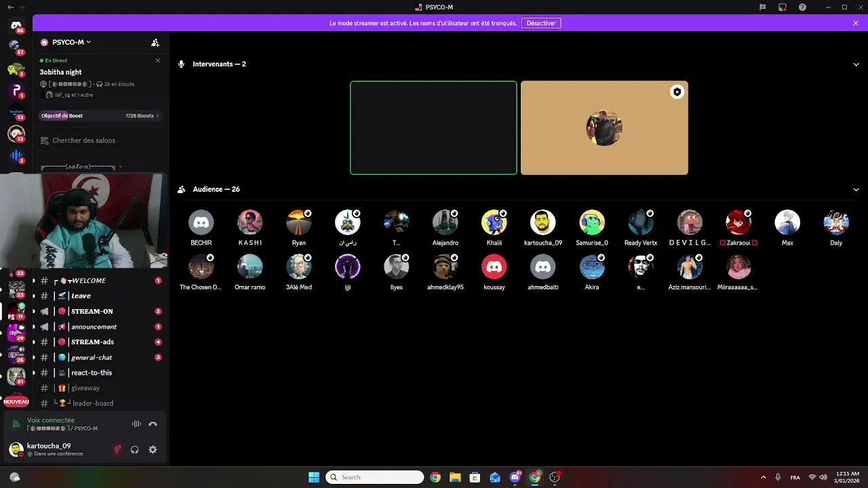Open the green turtle server icon

coord(16,69)
